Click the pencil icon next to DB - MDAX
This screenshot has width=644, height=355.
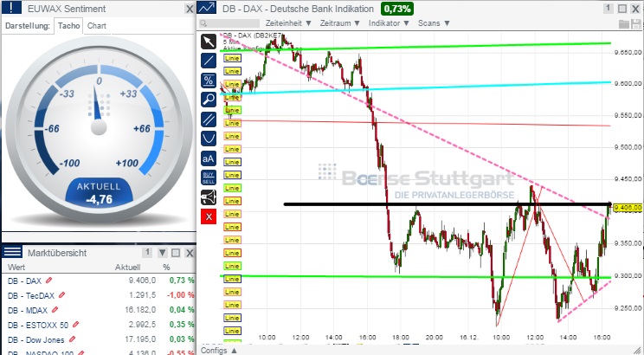coord(55,310)
